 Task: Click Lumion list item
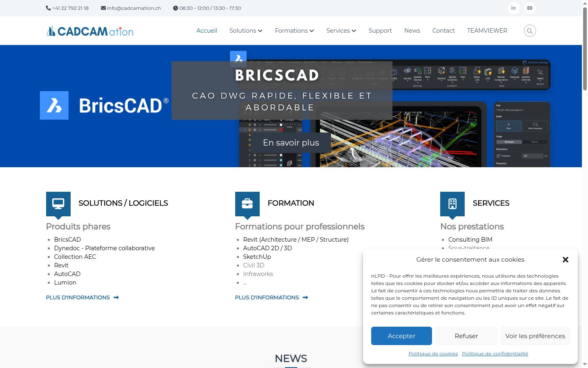pyautogui.click(x=65, y=283)
